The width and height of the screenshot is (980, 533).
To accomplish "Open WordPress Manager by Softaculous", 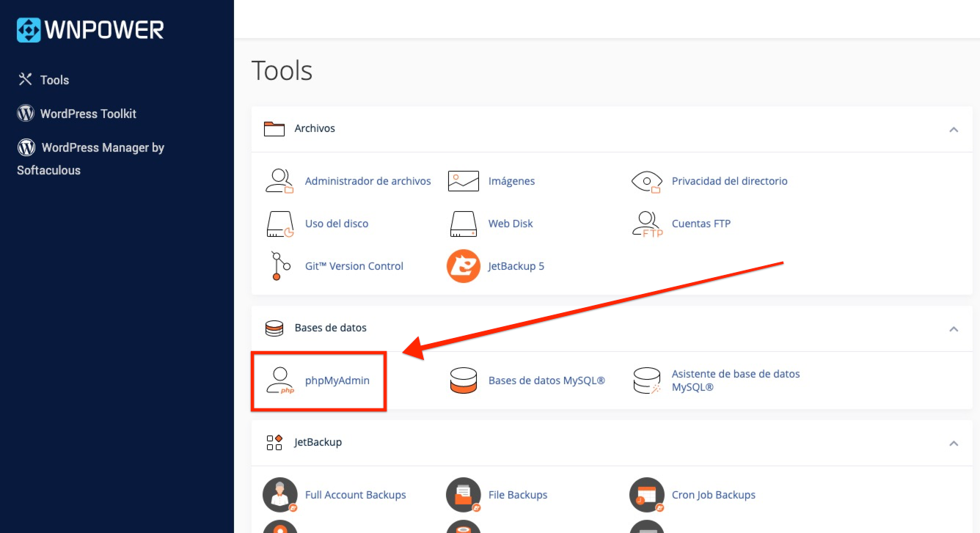I will (90, 158).
